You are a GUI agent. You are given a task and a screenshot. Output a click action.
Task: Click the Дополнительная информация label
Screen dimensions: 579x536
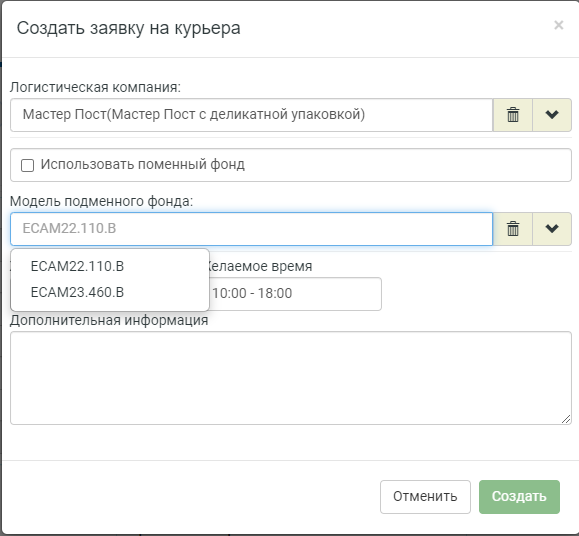pos(109,320)
